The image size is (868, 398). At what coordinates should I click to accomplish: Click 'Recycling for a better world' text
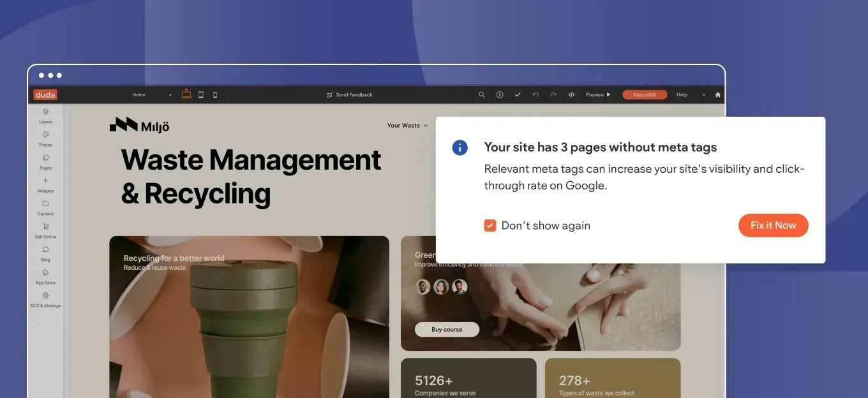pyautogui.click(x=174, y=258)
